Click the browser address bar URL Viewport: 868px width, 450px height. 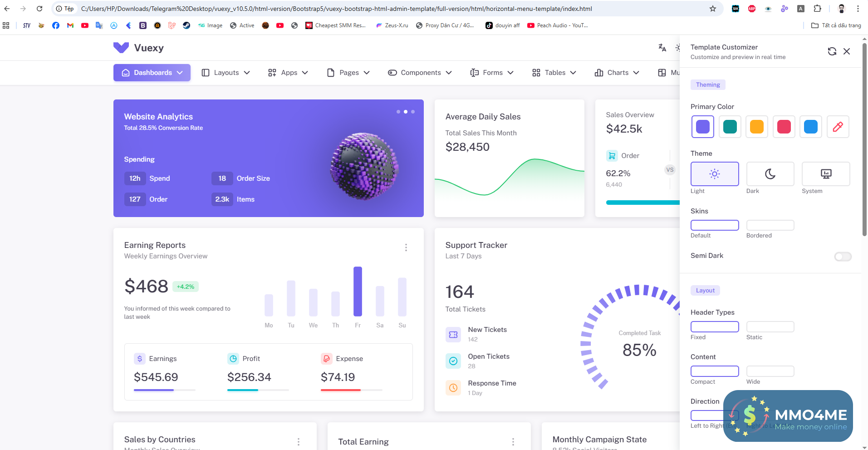tap(336, 9)
